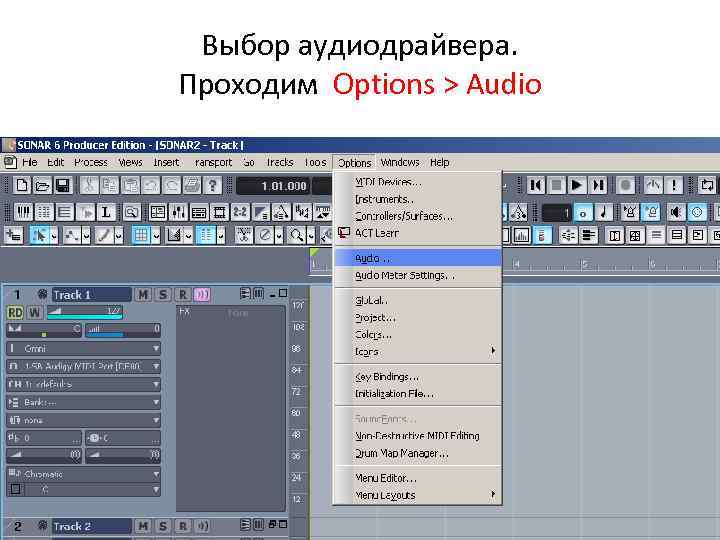Viewport: 720px width, 540px height.
Task: Open the Lyrics view L icon
Action: pos(106,212)
